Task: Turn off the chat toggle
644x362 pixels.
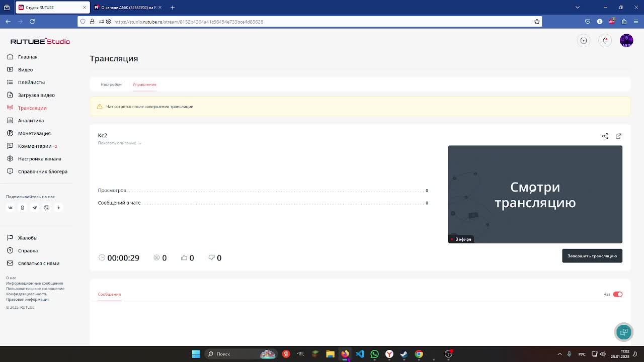Action: coord(618,294)
